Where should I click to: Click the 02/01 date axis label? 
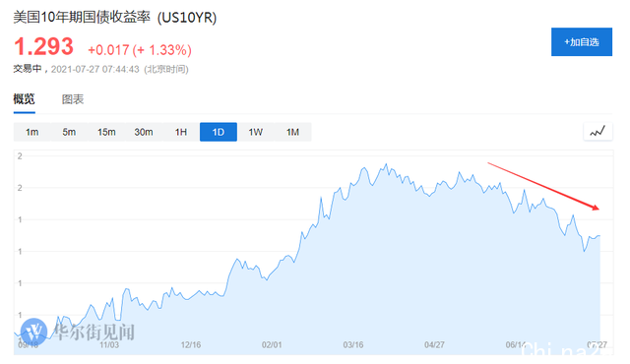[x=272, y=344]
